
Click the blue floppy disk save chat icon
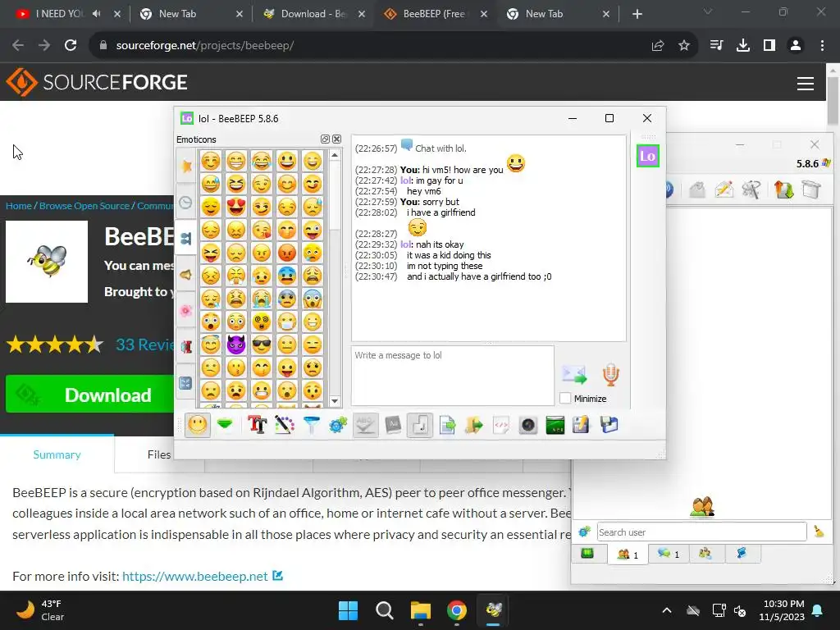click(609, 426)
